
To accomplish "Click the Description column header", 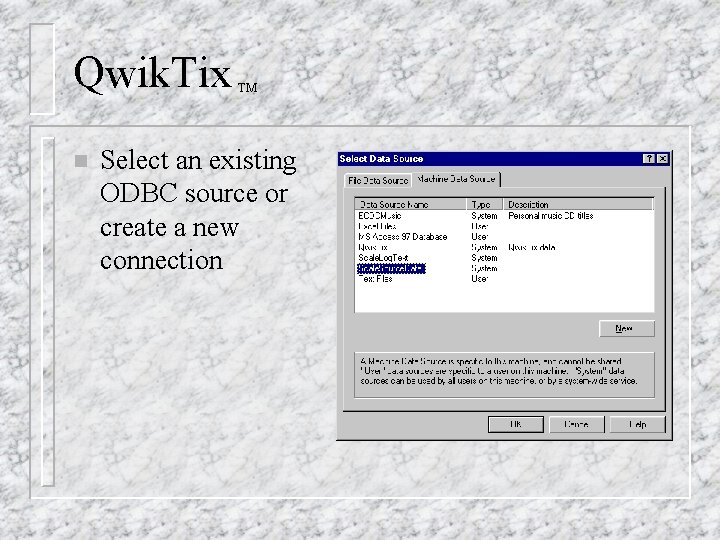I will [x=578, y=204].
